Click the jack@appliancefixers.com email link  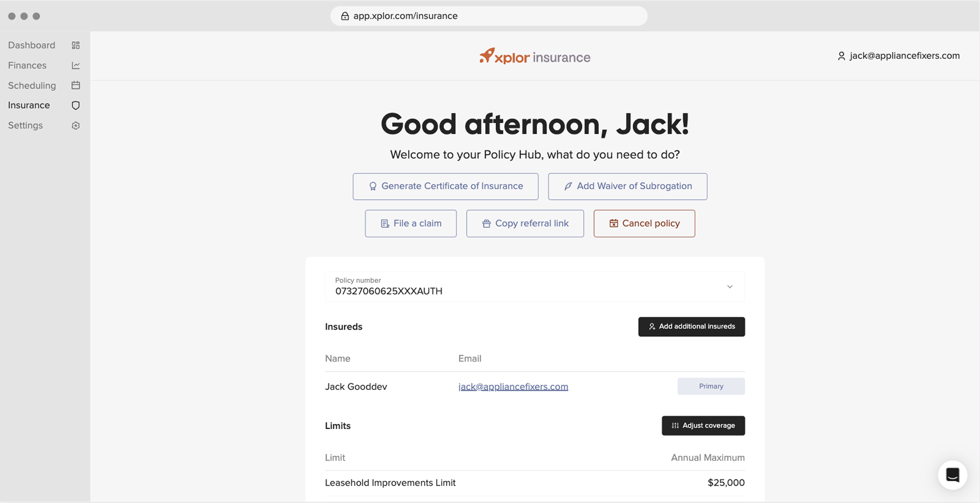(513, 386)
